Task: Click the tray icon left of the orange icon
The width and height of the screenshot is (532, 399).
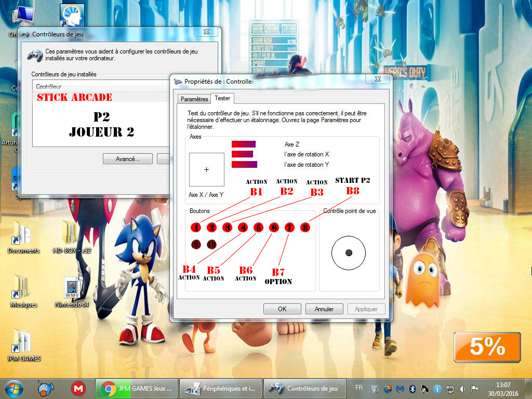Action: pyautogui.click(x=375, y=389)
